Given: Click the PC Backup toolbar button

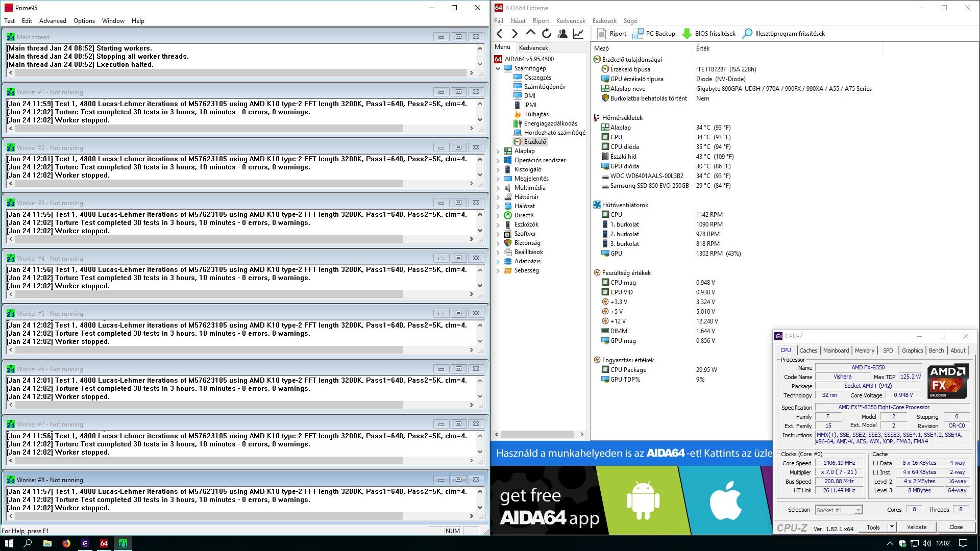Looking at the screenshot, I should tap(654, 34).
